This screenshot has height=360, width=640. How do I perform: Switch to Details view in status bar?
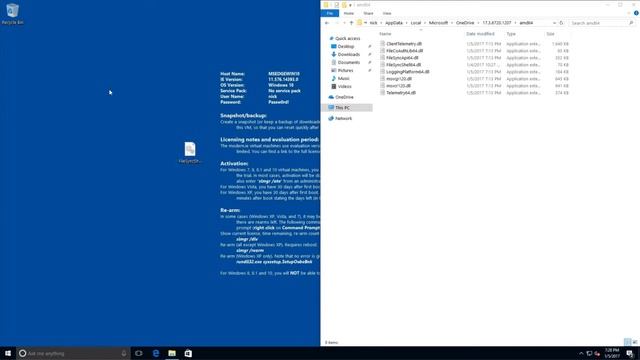(628, 342)
